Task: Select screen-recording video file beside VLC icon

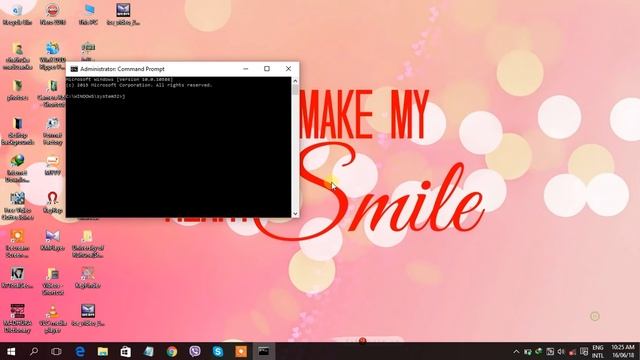Action: point(88,315)
